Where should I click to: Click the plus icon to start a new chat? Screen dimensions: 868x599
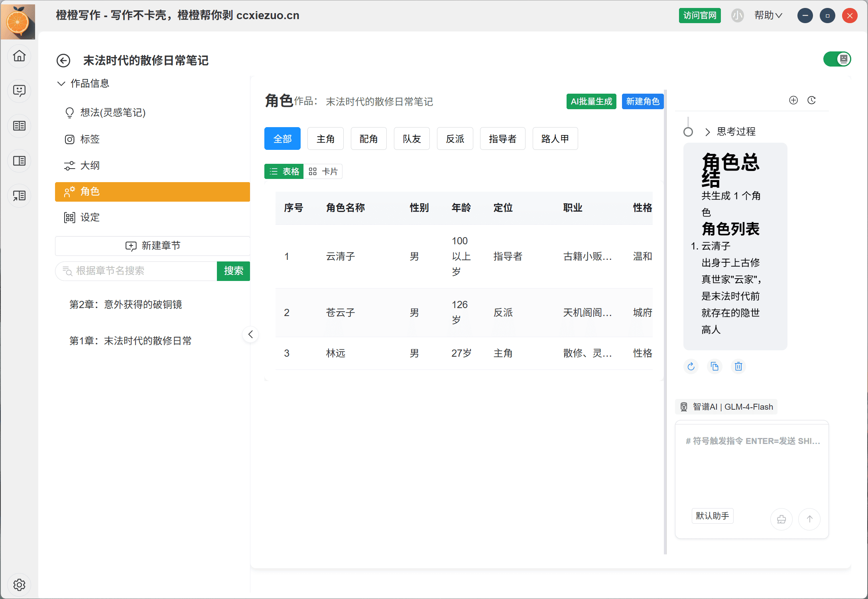click(x=793, y=100)
